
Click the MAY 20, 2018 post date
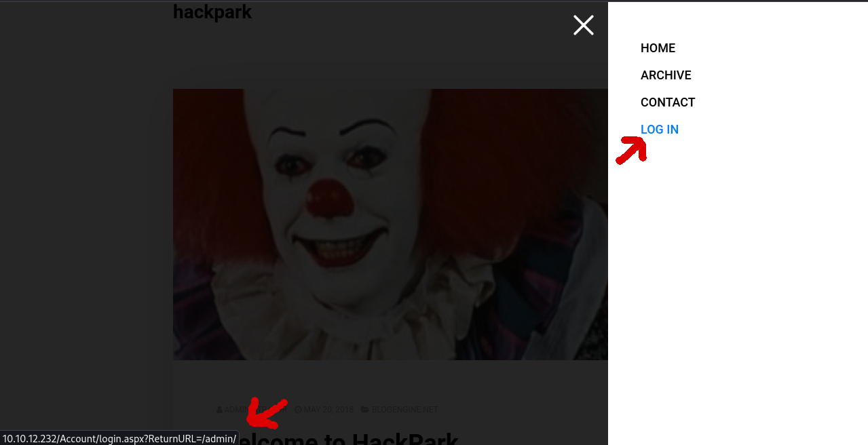point(328,410)
